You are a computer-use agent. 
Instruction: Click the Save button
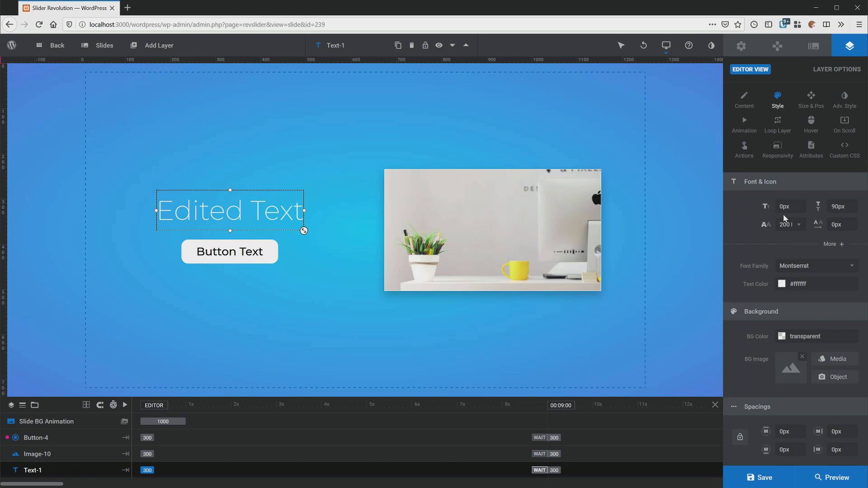pos(759,477)
